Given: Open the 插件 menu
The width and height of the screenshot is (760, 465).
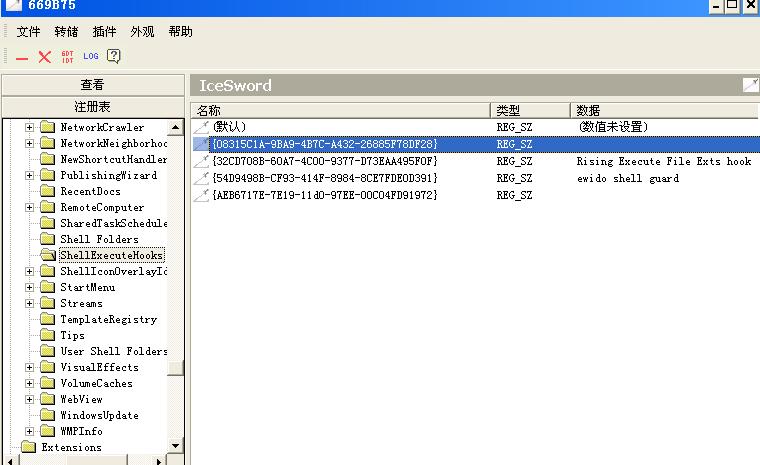Looking at the screenshot, I should click(x=104, y=32).
